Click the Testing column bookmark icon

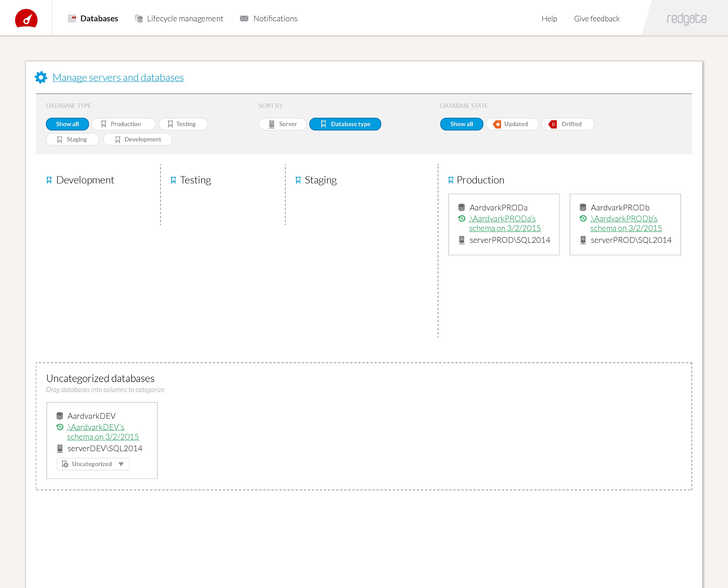173,180
